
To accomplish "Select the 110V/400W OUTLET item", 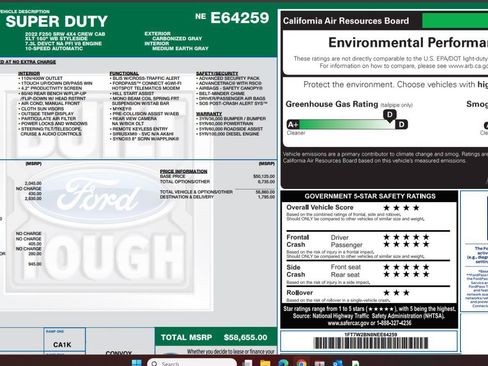I will coord(42,78).
